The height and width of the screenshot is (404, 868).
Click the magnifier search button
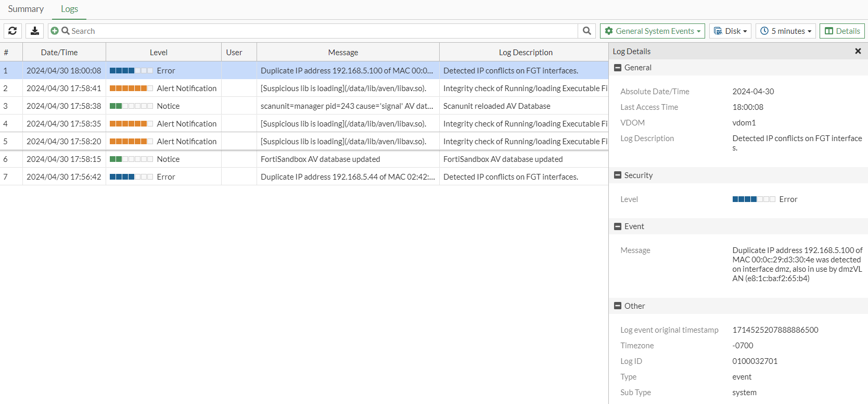click(586, 31)
